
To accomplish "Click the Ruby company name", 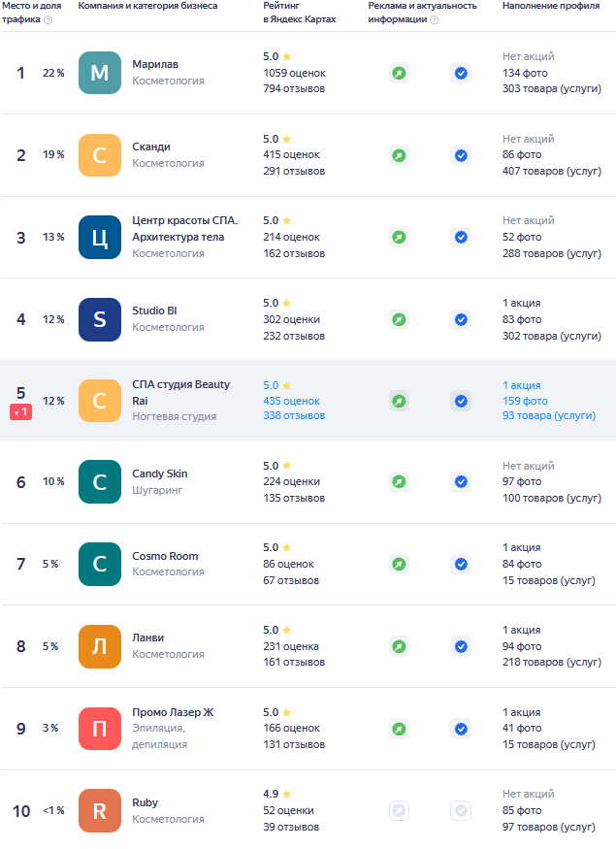I will [146, 802].
